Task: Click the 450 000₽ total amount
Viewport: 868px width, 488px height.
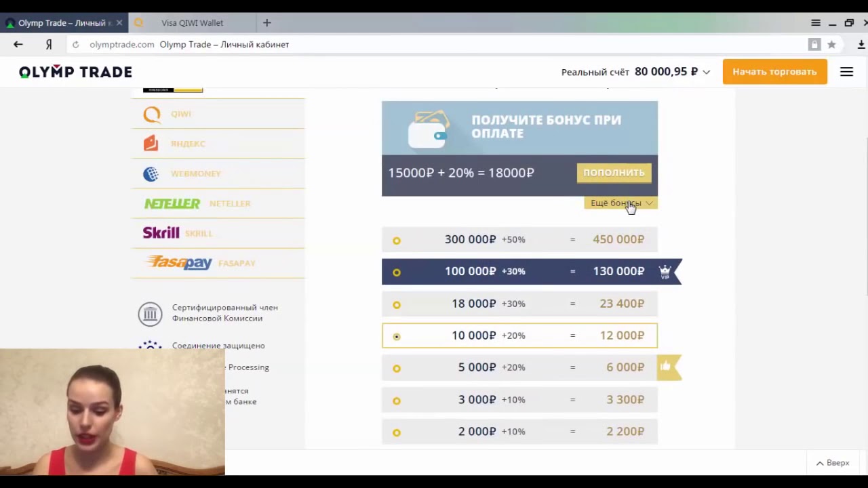Action: (x=618, y=239)
